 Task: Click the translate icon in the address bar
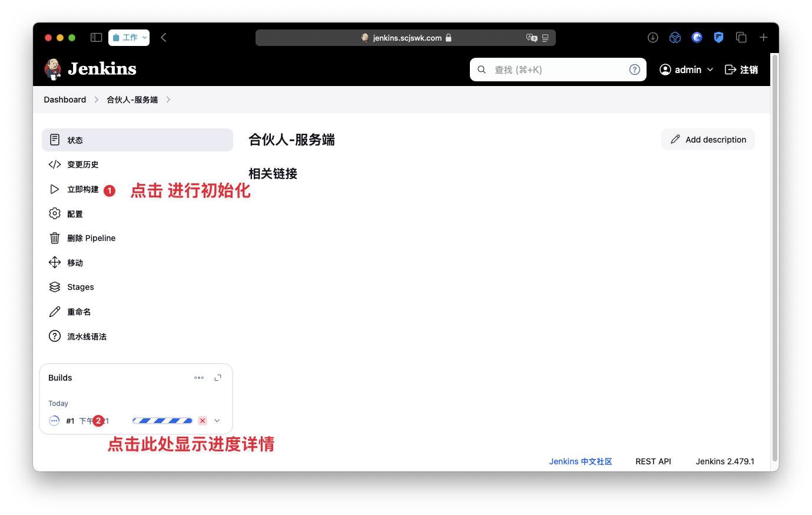pyautogui.click(x=532, y=38)
